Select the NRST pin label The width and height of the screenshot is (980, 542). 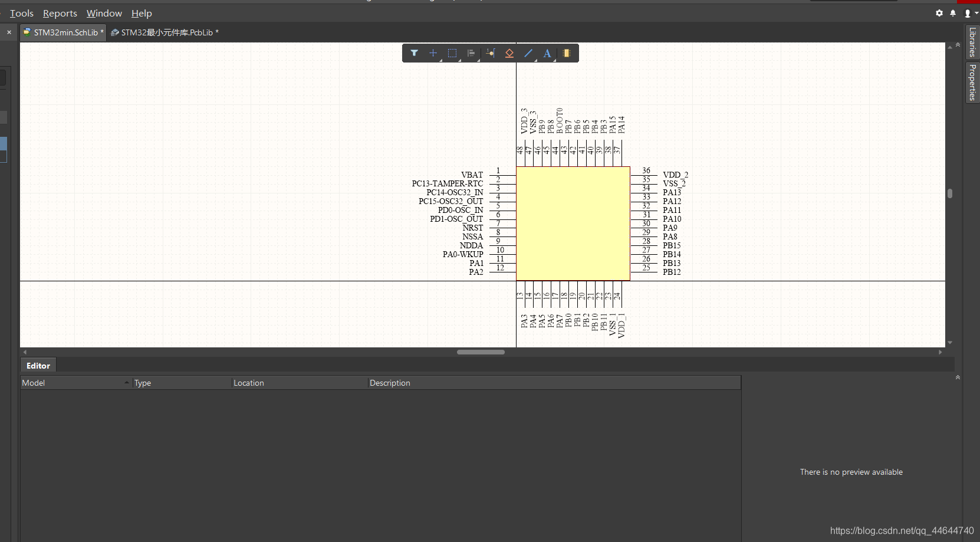tap(473, 228)
